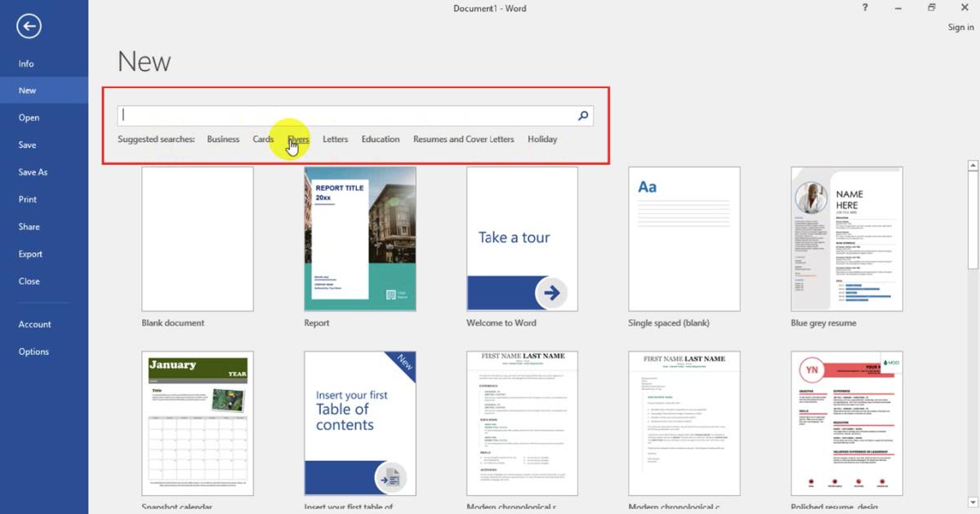This screenshot has height=514, width=980.
Task: Select Blue grey resume template
Action: tap(847, 239)
